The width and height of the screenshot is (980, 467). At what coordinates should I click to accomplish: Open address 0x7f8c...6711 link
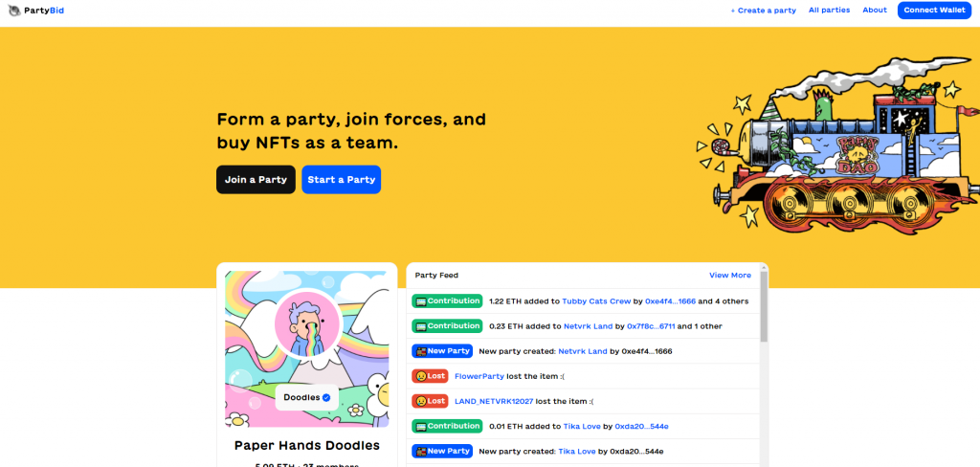[x=651, y=326]
